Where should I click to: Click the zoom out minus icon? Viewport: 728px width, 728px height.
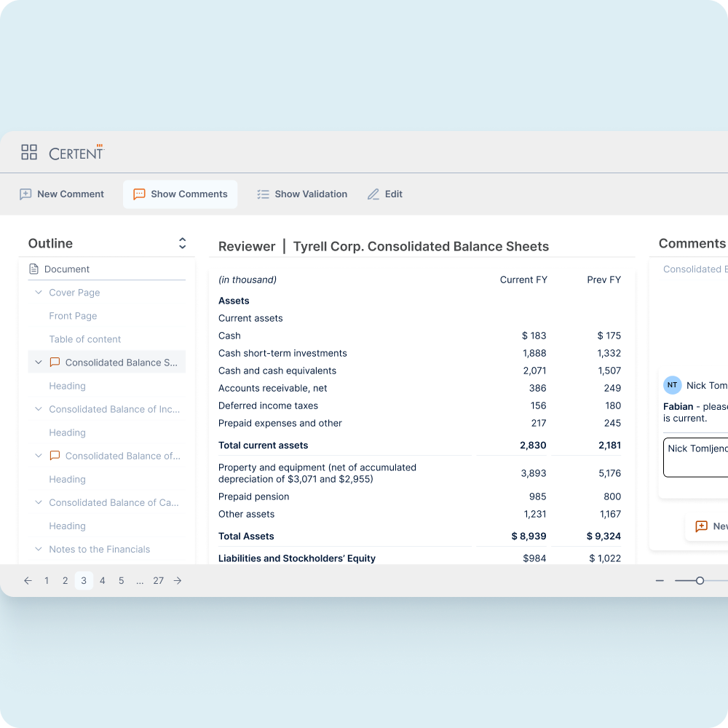click(660, 581)
